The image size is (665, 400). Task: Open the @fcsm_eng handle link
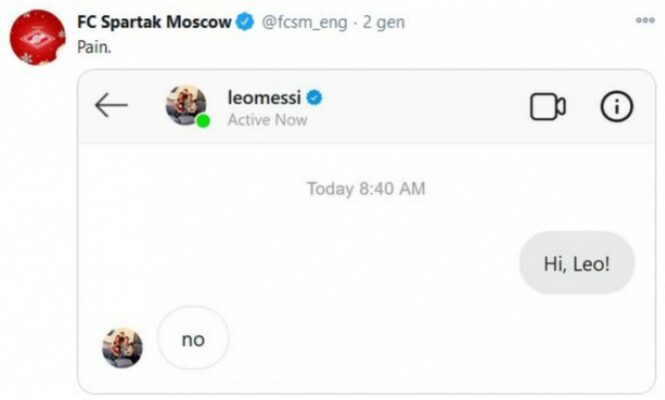[x=305, y=22]
